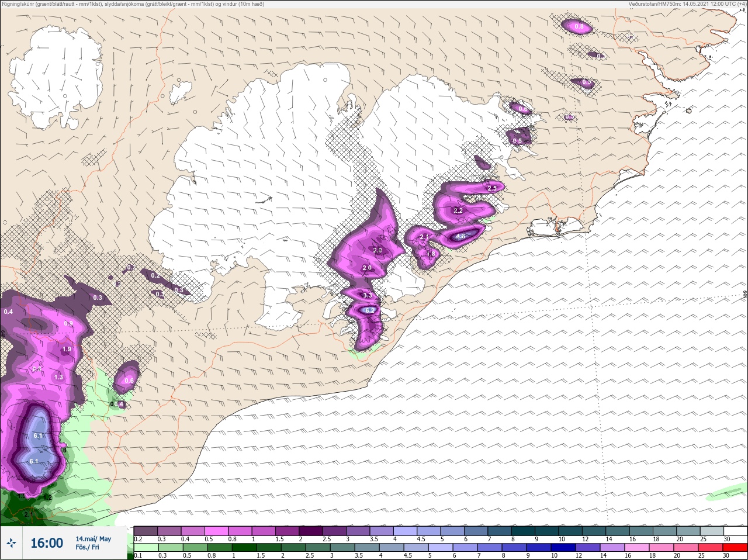Pick the dark navy bottom-row swatch above 10
The image size is (748, 560).
pyautogui.click(x=563, y=548)
